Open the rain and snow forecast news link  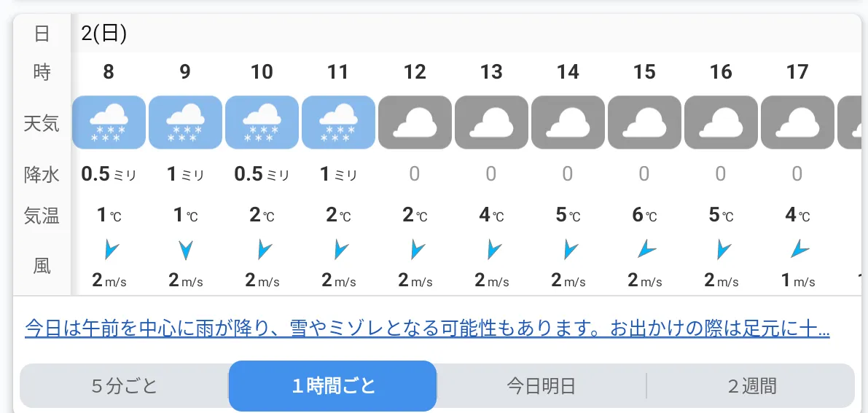click(x=427, y=329)
